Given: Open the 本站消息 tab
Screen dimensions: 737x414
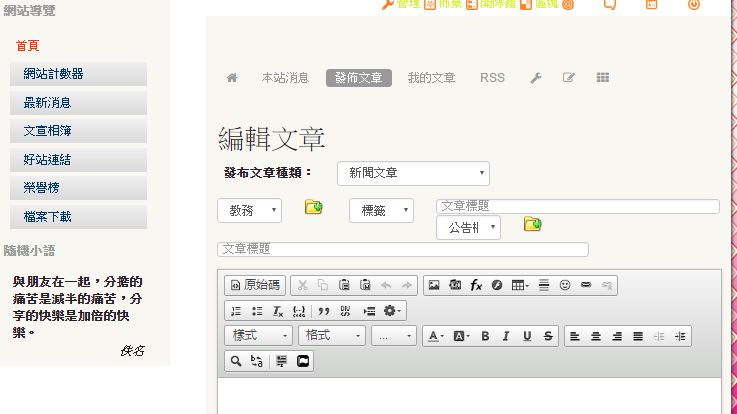Looking at the screenshot, I should pyautogui.click(x=285, y=78).
